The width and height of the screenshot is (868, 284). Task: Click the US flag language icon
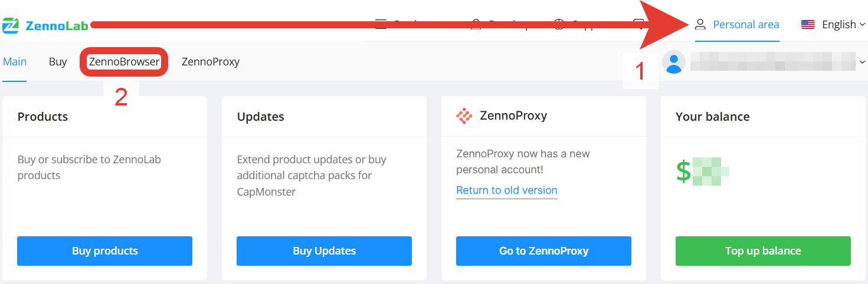coord(808,25)
